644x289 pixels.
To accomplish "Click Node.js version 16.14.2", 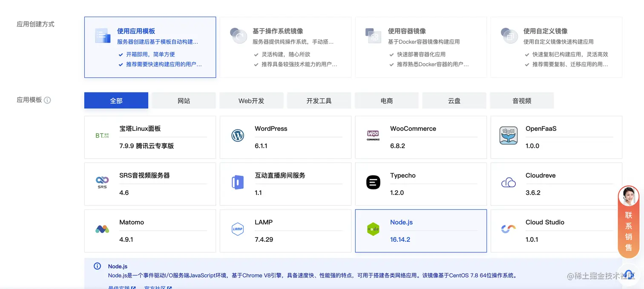I will pyautogui.click(x=400, y=239).
